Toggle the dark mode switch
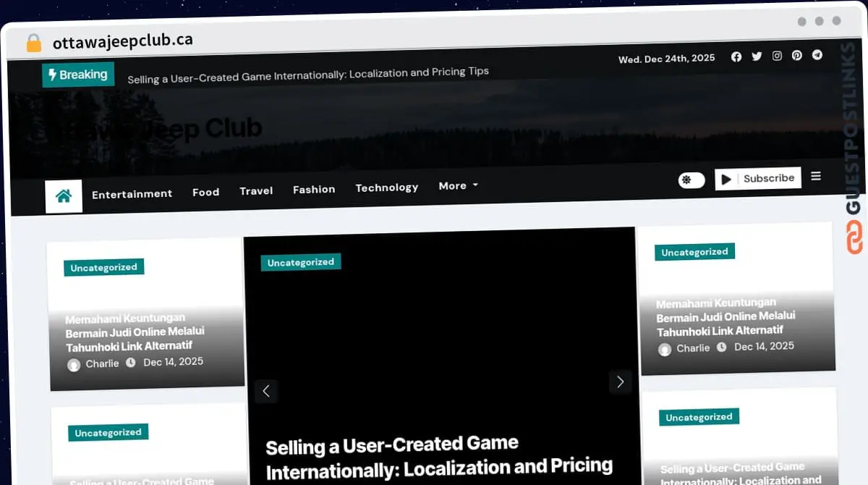Screen dimensions: 868x485 point(692,180)
